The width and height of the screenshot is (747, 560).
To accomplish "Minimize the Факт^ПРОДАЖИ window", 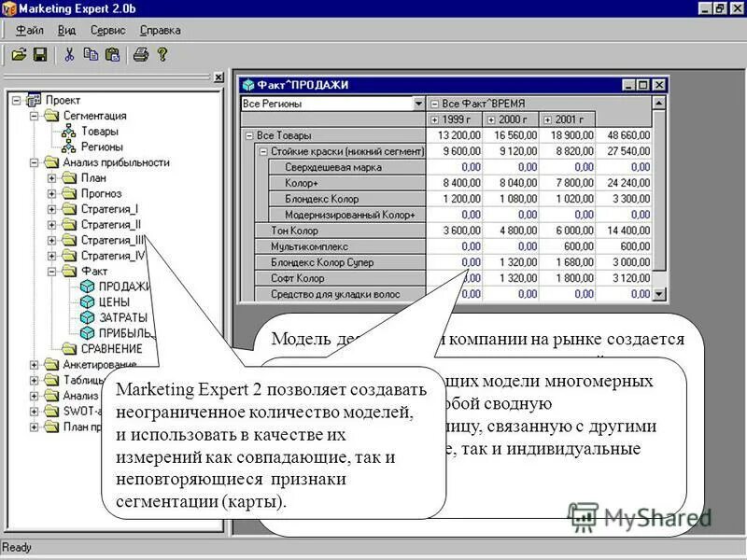I will 628,85.
